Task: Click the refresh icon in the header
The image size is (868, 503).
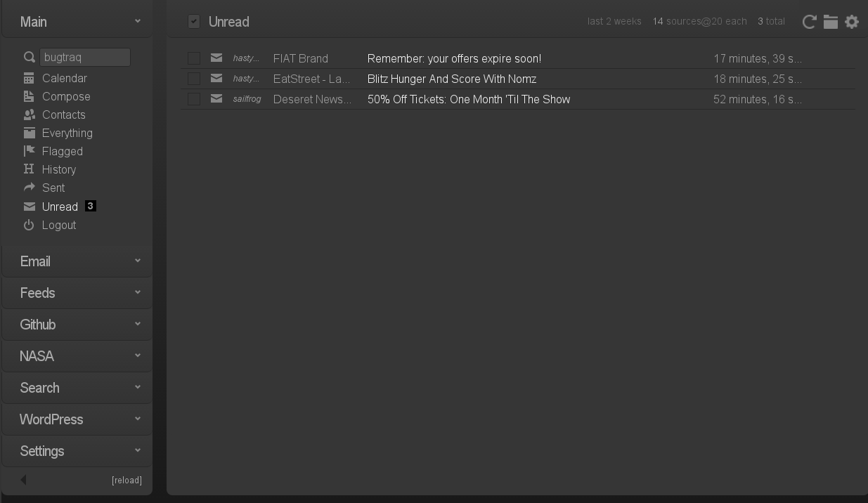Action: pyautogui.click(x=809, y=22)
